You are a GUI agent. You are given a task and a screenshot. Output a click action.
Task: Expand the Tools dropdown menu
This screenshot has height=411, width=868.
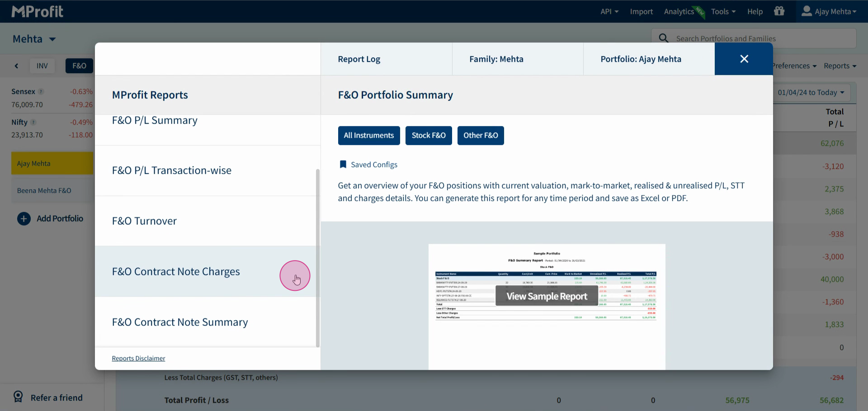point(723,12)
